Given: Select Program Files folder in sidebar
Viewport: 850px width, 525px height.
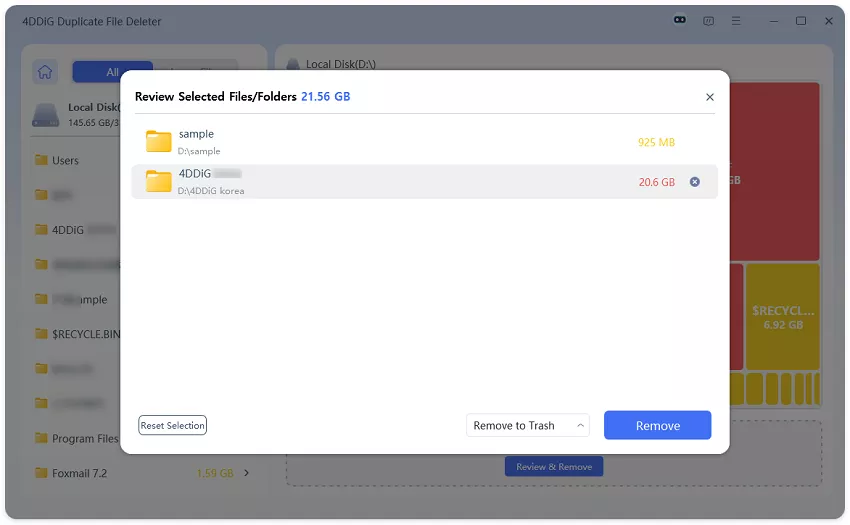Looking at the screenshot, I should tap(76, 438).
